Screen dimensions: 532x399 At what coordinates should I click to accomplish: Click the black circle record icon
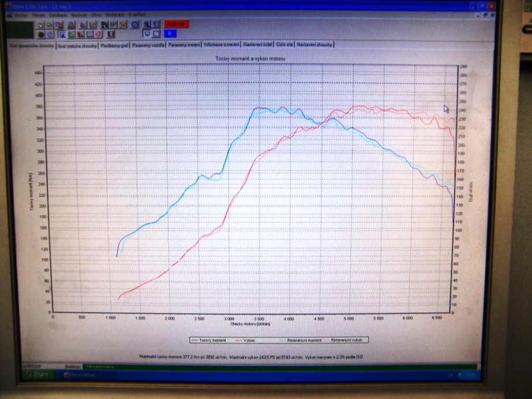point(41,34)
